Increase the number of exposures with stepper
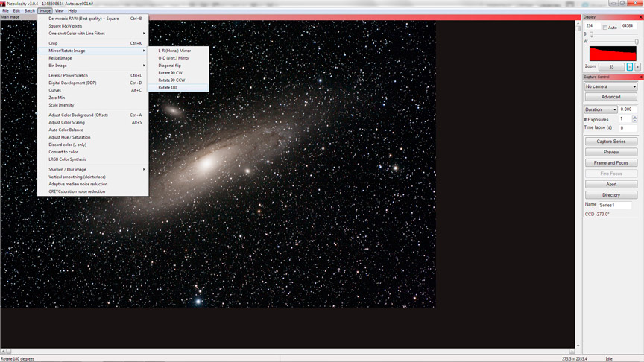The width and height of the screenshot is (644, 362). [635, 117]
